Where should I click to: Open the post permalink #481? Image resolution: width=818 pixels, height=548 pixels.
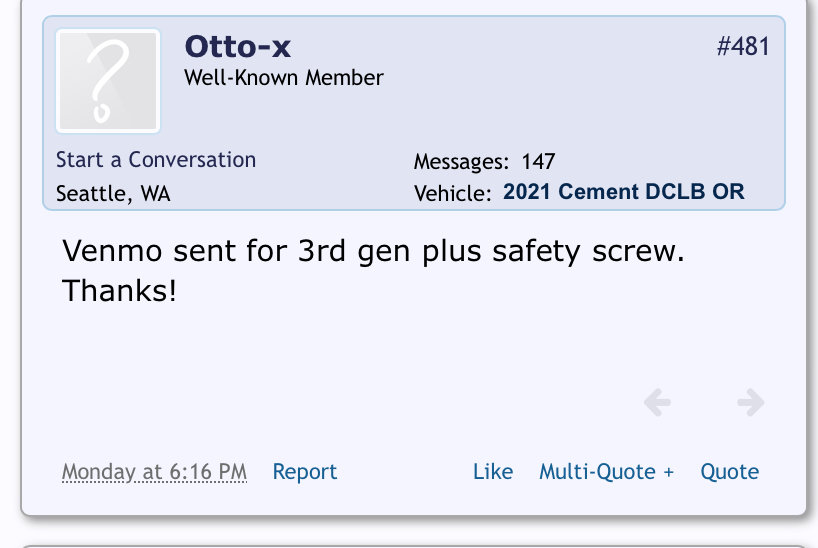tap(743, 46)
